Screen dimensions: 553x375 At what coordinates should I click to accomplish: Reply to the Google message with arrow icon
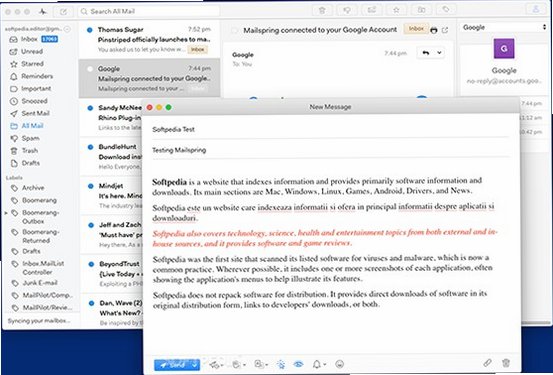426,53
